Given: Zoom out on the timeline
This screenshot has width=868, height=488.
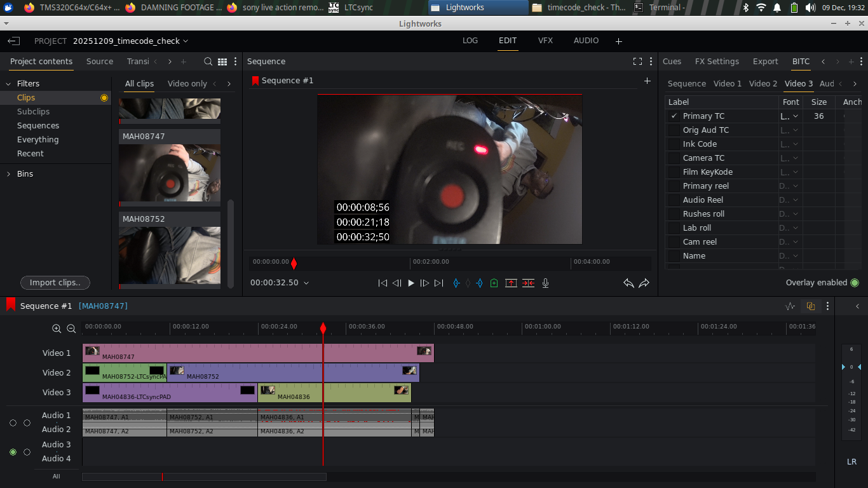Looking at the screenshot, I should pyautogui.click(x=71, y=329).
